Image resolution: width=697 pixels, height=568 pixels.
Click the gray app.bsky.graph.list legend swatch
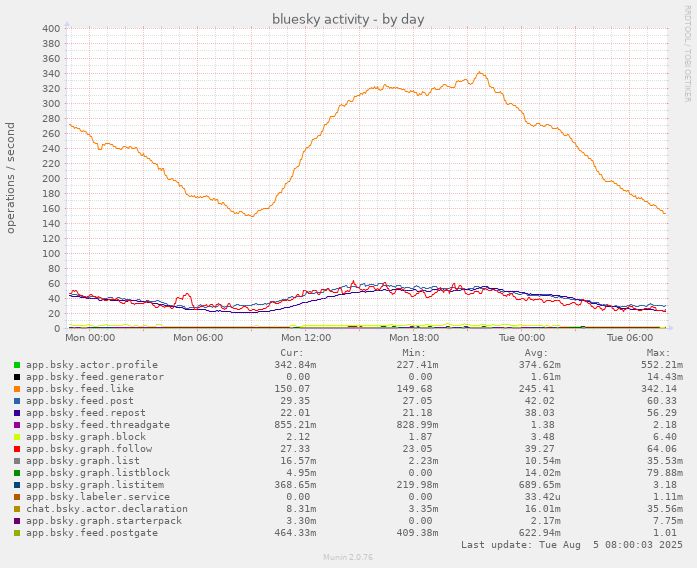click(x=17, y=461)
